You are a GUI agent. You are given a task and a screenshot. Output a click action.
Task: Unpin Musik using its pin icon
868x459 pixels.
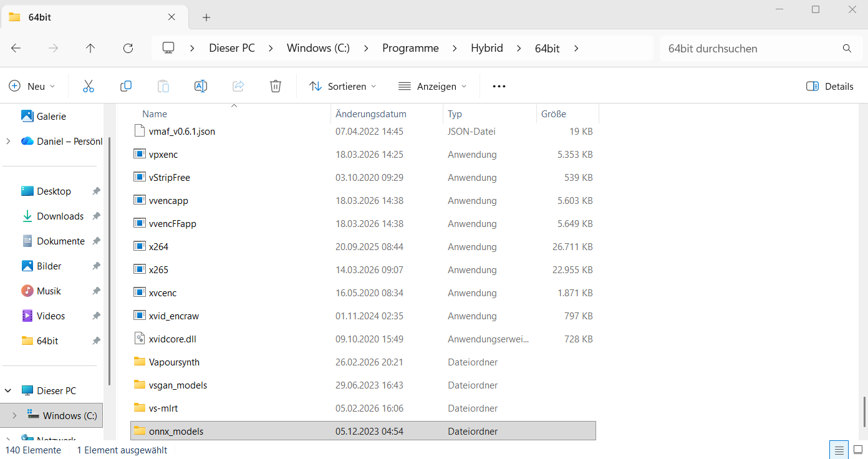click(x=96, y=291)
